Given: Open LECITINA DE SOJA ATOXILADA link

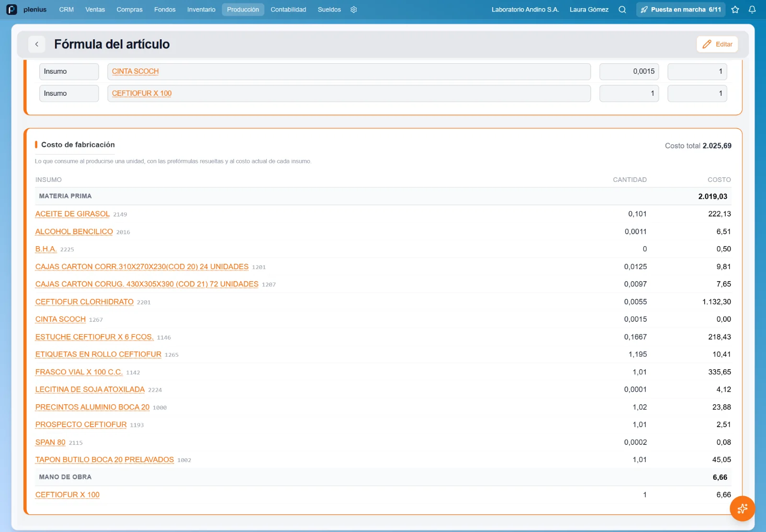Looking at the screenshot, I should [90, 390].
